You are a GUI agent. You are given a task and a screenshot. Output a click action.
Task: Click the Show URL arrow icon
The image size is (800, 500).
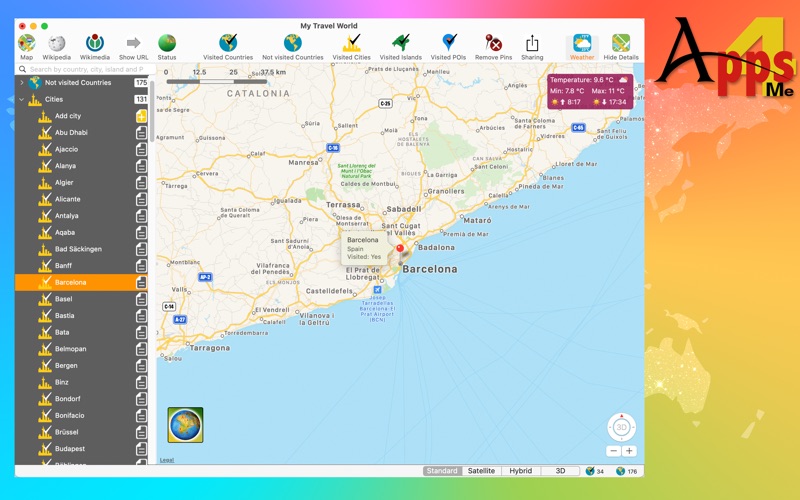click(134, 43)
